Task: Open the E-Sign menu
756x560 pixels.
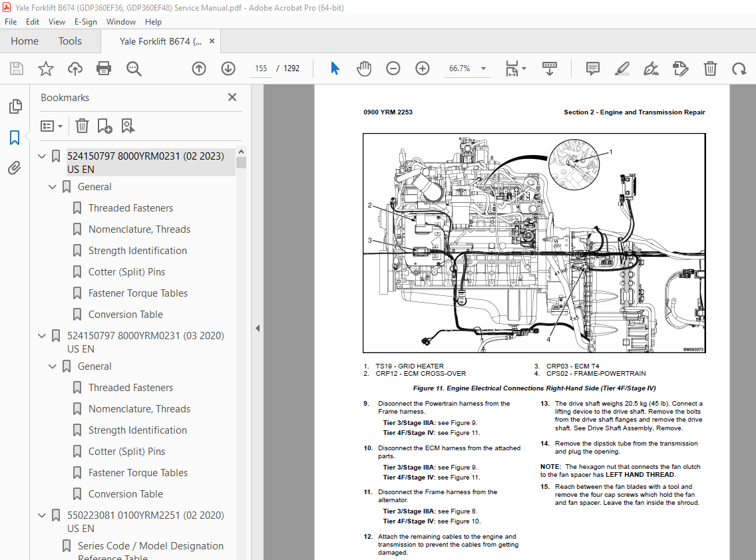Action: coord(85,22)
